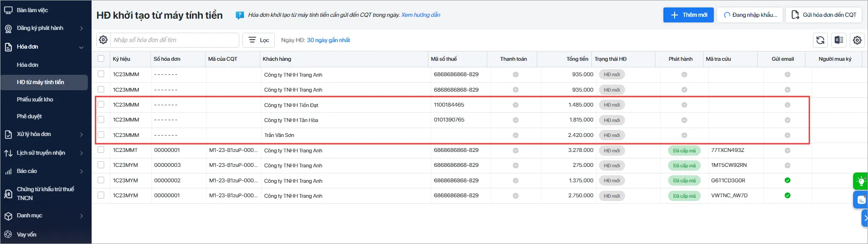This screenshot has height=244, width=868.
Task: Change the 30 ngày gần nhất date filter
Action: (x=328, y=40)
